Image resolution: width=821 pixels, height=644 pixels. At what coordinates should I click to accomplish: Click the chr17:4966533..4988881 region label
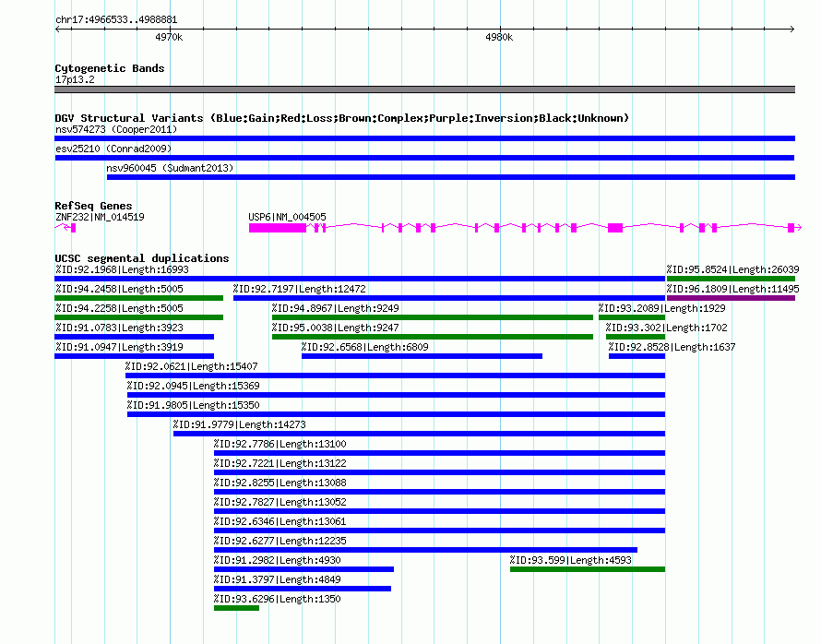(116, 20)
